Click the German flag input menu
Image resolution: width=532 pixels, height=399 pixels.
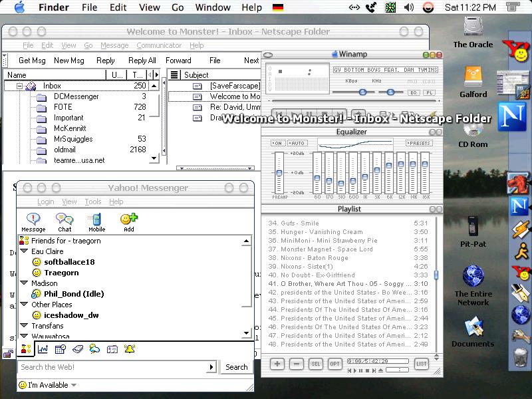click(278, 7)
